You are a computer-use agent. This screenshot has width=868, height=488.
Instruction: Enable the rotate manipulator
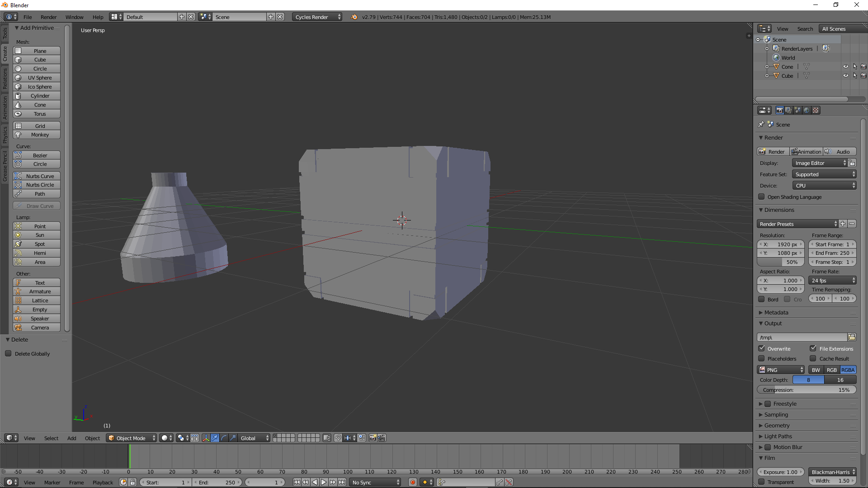224,437
